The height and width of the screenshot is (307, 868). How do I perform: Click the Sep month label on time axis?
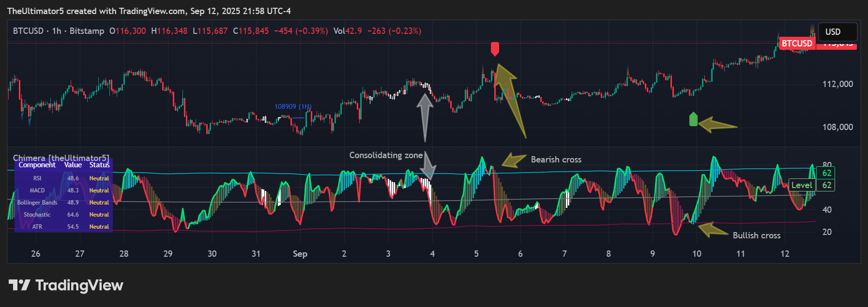click(300, 254)
